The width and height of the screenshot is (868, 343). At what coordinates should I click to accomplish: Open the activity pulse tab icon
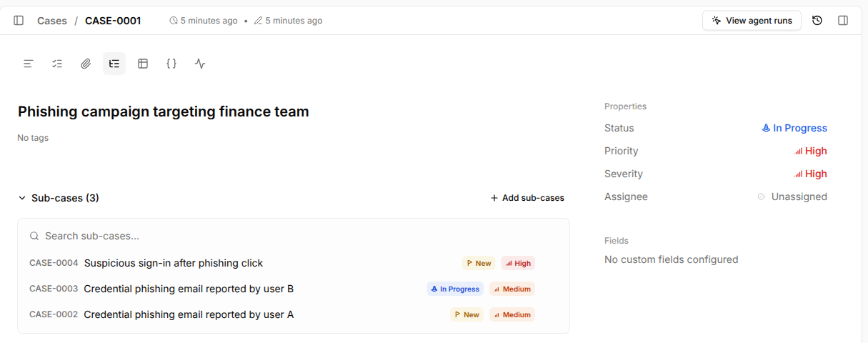point(200,64)
